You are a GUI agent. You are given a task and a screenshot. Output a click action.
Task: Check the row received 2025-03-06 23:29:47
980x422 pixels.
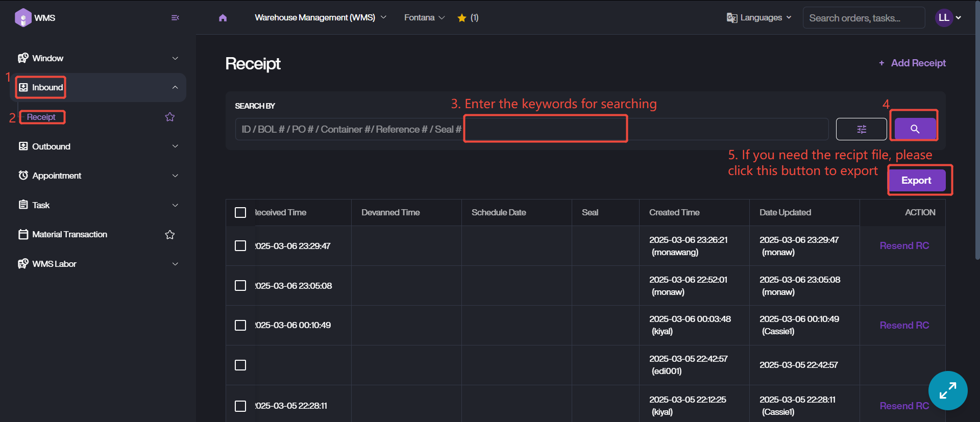tap(240, 246)
